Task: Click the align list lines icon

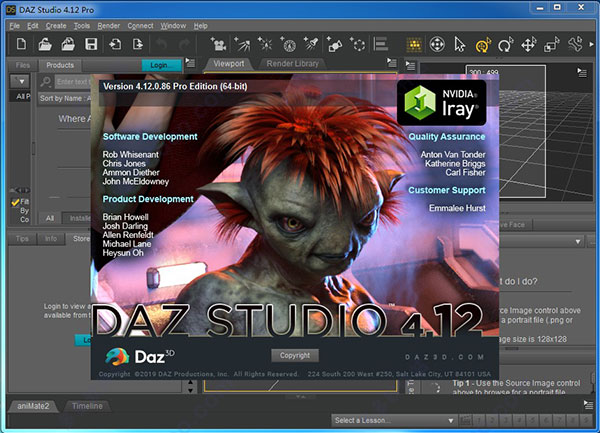Action: [381, 44]
